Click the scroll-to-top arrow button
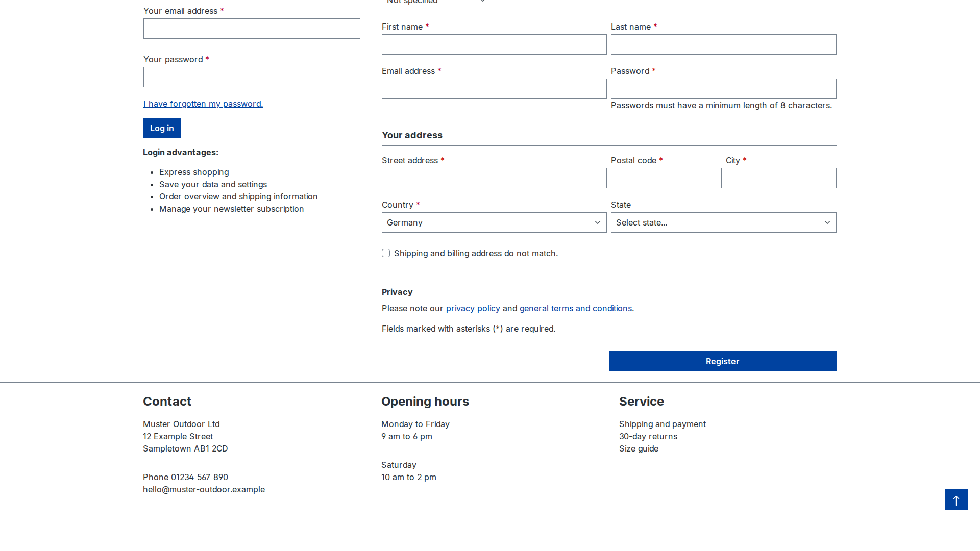This screenshot has width=980, height=551. click(956, 499)
